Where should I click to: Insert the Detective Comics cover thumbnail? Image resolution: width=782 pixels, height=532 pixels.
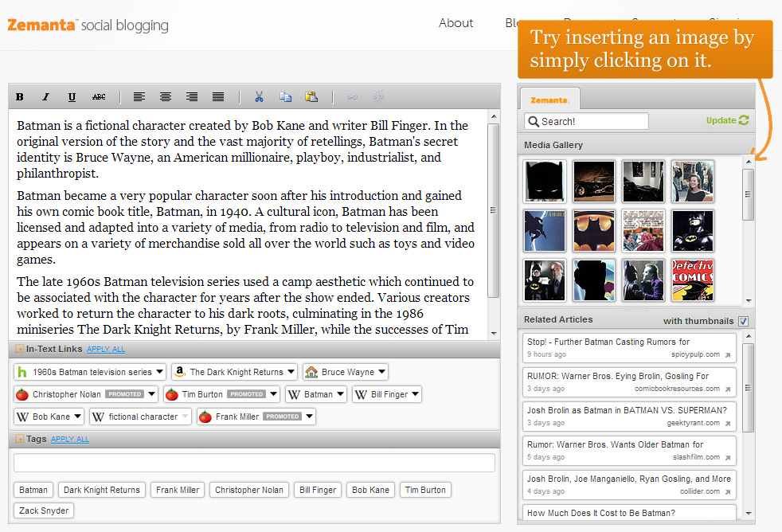point(693,280)
